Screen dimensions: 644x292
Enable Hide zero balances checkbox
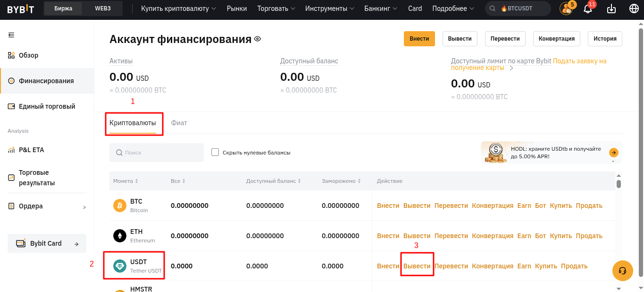pos(216,152)
